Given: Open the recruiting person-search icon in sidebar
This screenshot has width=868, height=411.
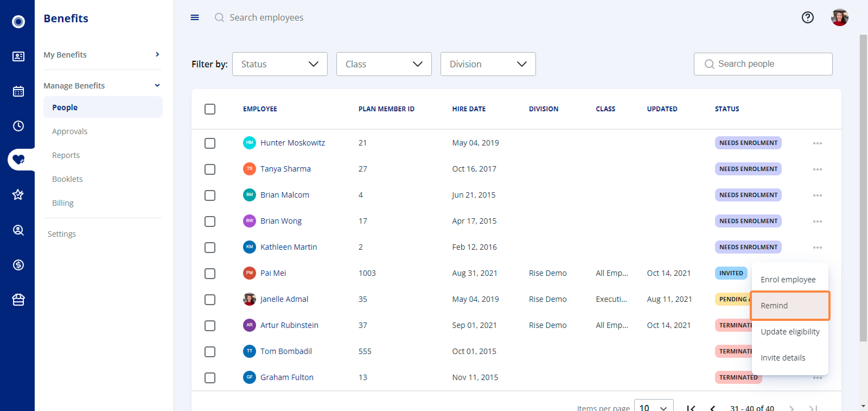Looking at the screenshot, I should 18,230.
